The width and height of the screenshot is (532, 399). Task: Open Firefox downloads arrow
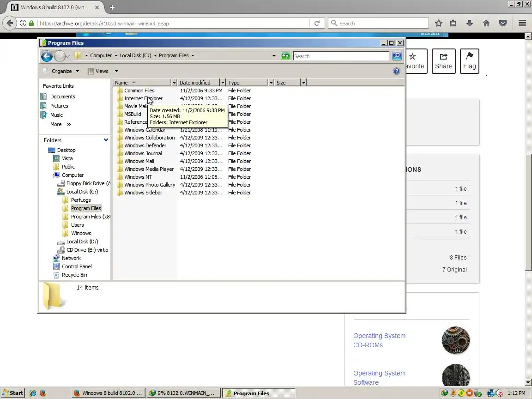470,23
